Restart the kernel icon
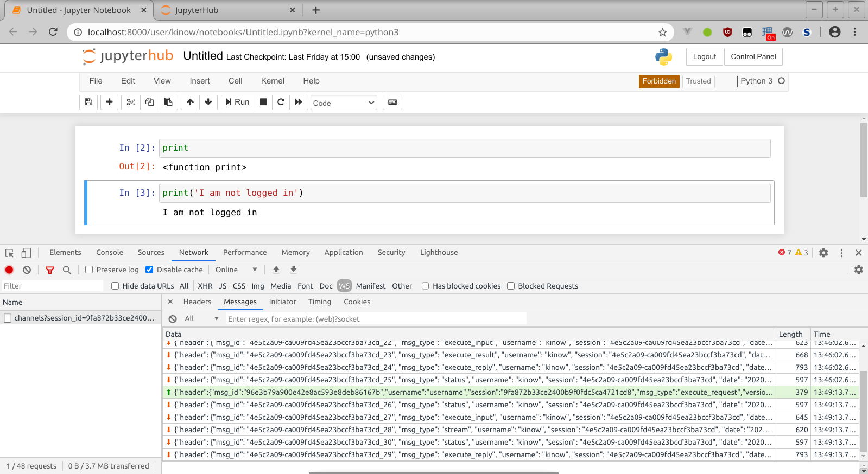 coord(281,102)
